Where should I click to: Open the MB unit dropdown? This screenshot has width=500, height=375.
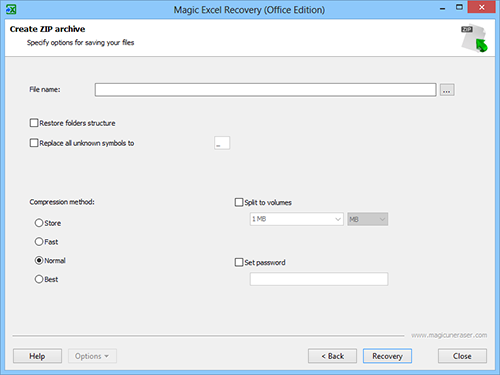[x=368, y=219]
